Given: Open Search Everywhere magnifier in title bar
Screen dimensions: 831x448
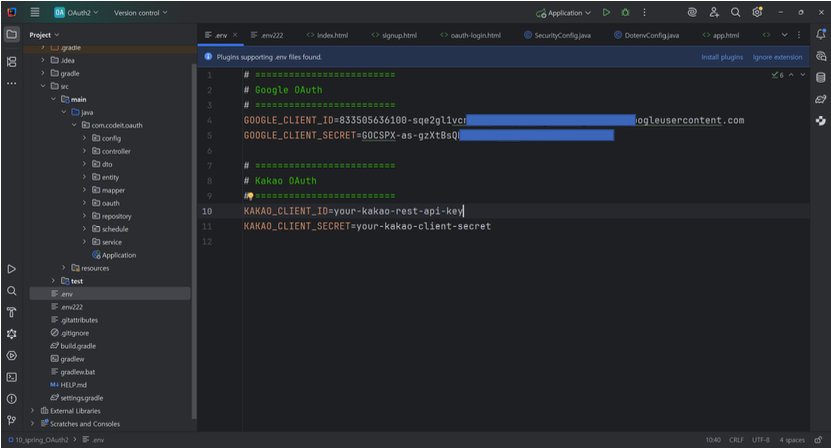Looking at the screenshot, I should click(x=736, y=12).
